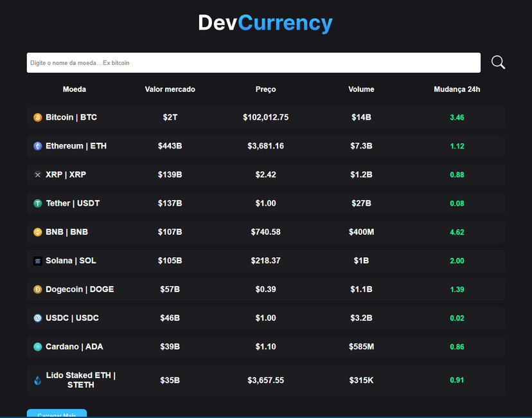Image resolution: width=532 pixels, height=418 pixels.
Task: Select Cardano 24h change 0.86
Action: 457,347
